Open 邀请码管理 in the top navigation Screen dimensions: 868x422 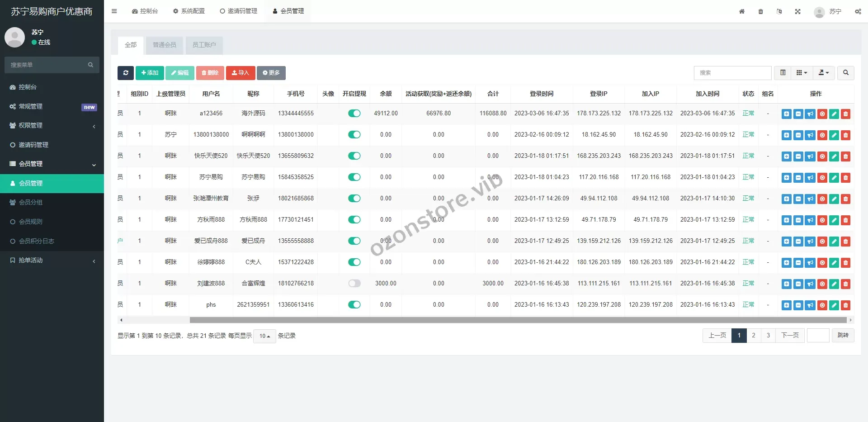(239, 11)
